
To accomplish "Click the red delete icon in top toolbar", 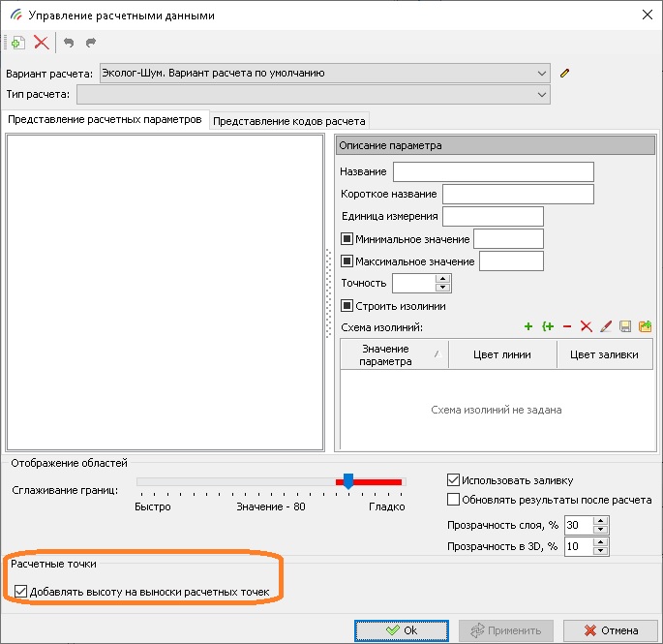I will pyautogui.click(x=41, y=43).
